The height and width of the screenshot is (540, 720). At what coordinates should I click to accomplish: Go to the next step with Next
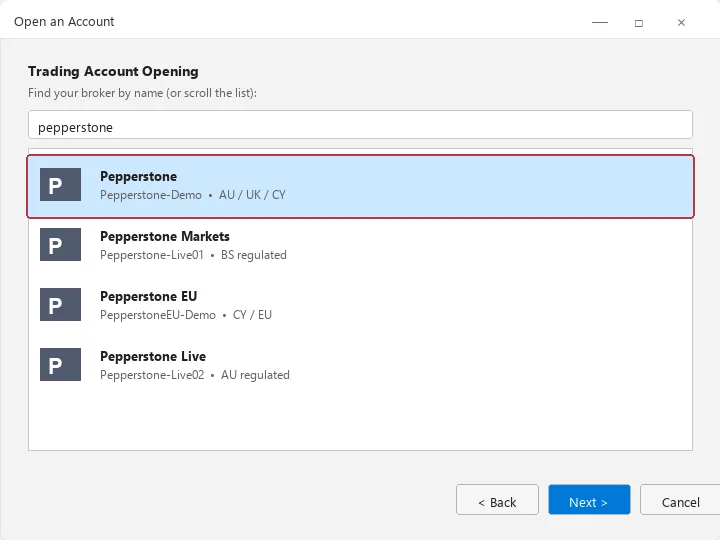[x=589, y=500]
